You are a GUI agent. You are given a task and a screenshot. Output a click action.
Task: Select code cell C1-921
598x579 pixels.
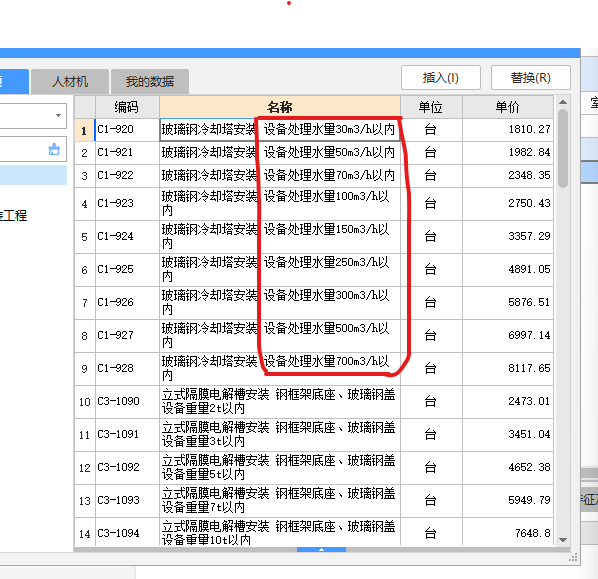127,153
